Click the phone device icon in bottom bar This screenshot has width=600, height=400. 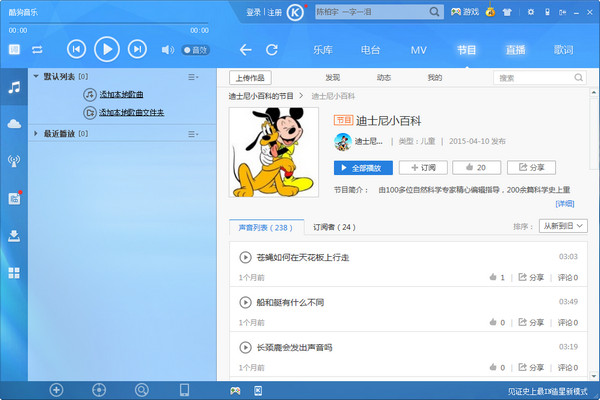click(184, 389)
